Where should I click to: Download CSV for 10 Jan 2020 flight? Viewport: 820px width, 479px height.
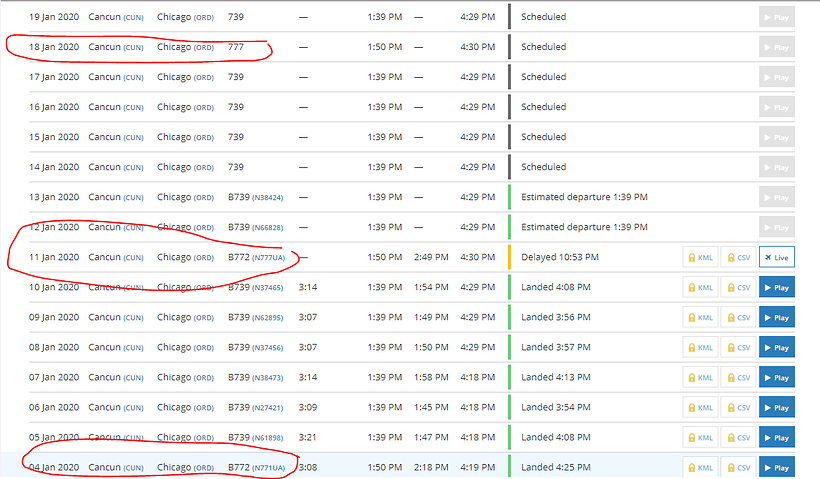click(x=738, y=287)
